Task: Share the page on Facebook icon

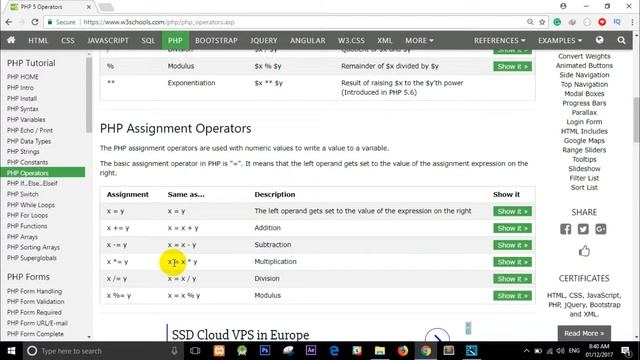Action: click(566, 229)
